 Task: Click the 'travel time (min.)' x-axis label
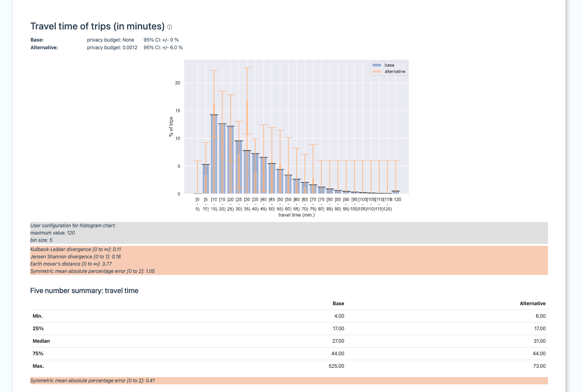(x=296, y=215)
